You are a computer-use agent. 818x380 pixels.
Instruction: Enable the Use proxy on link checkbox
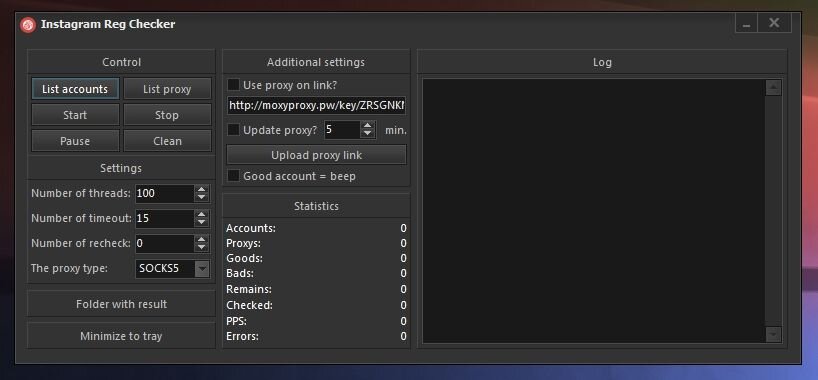[234, 85]
